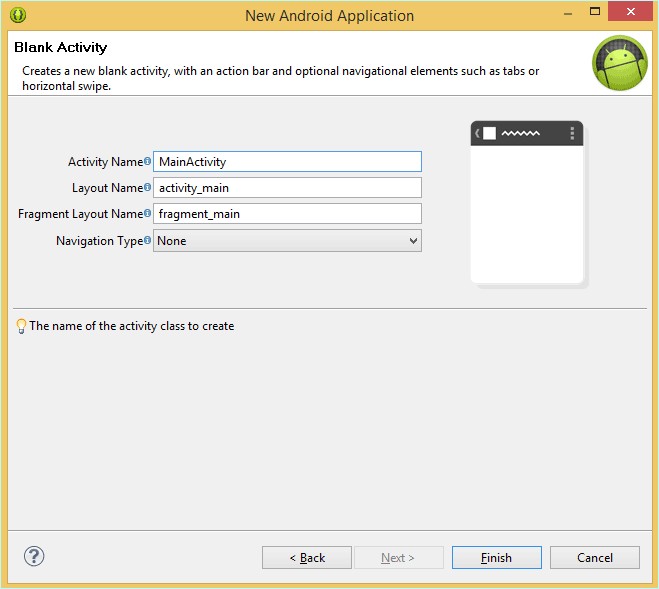This screenshot has height=589, width=659.
Task: Click the Blank Activity description text
Action: 281,78
